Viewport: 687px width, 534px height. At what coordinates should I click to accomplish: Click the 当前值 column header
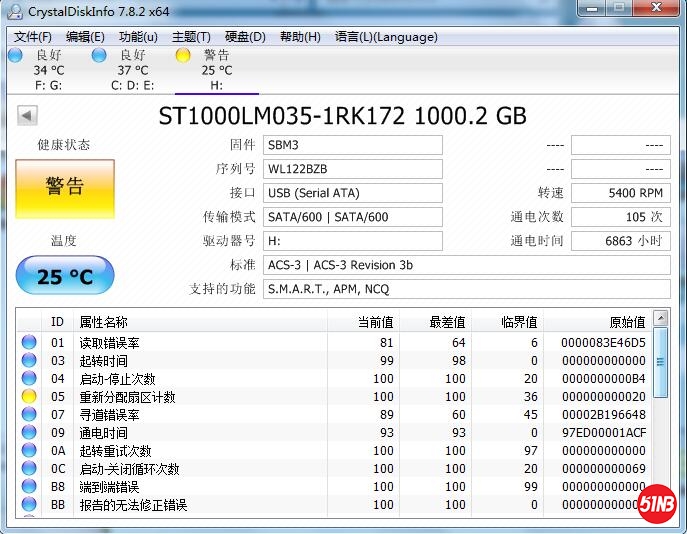pyautogui.click(x=375, y=322)
